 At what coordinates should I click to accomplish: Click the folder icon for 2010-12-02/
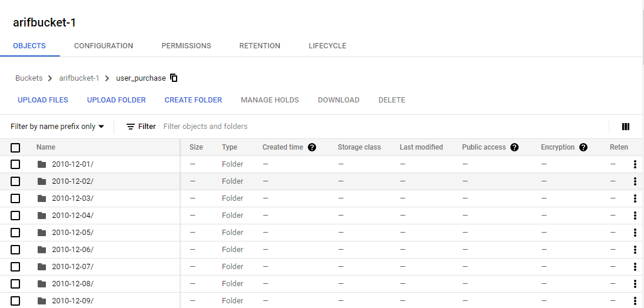pyautogui.click(x=41, y=181)
